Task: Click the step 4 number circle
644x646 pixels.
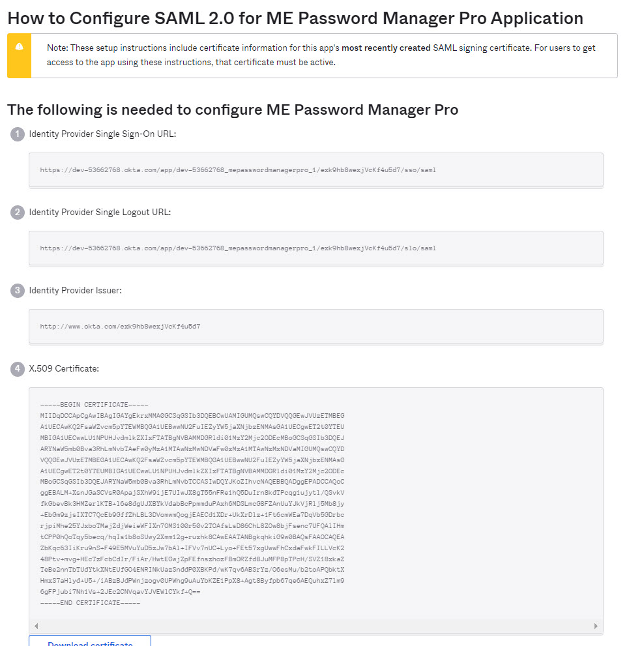Action: pos(18,369)
